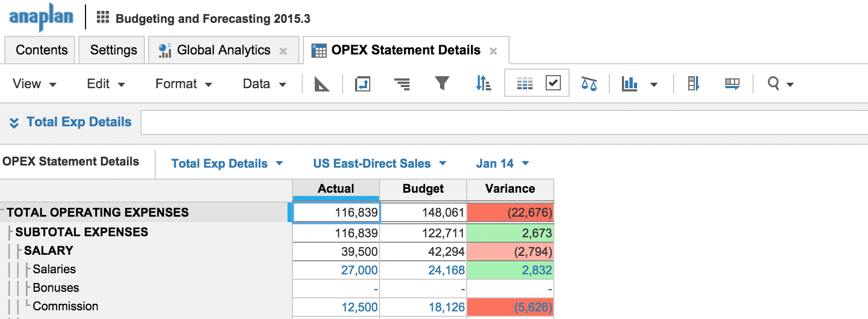The width and height of the screenshot is (868, 319).
Task: Click Actual cell 116,839 for TOTAL OPERATING EXPENSES
Action: point(336,212)
